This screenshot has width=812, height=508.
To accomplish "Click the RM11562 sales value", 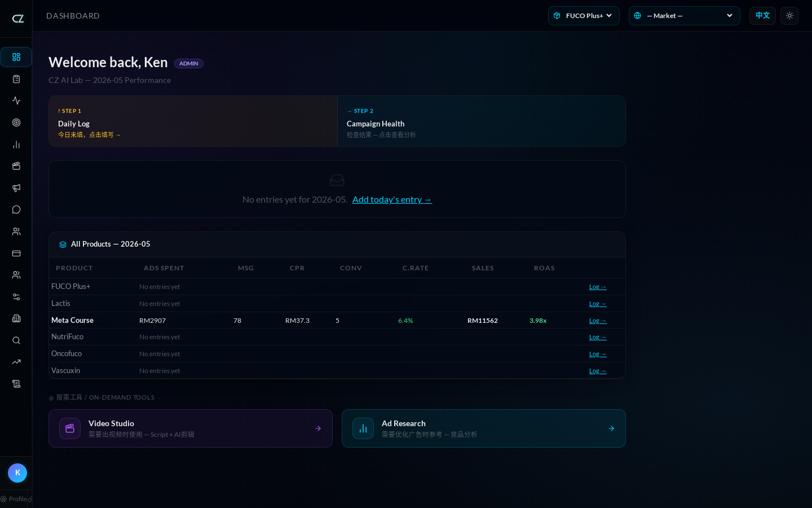I will click(483, 321).
